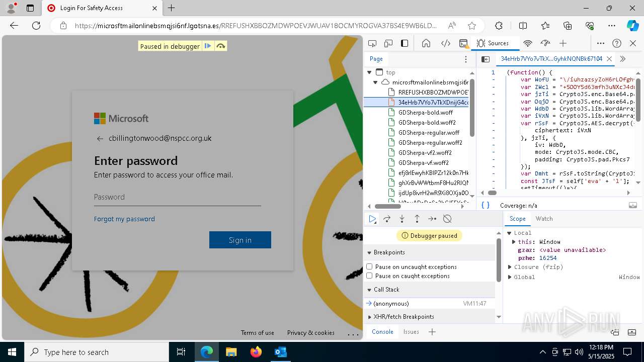
Task: Step out of current function
Action: click(417, 219)
